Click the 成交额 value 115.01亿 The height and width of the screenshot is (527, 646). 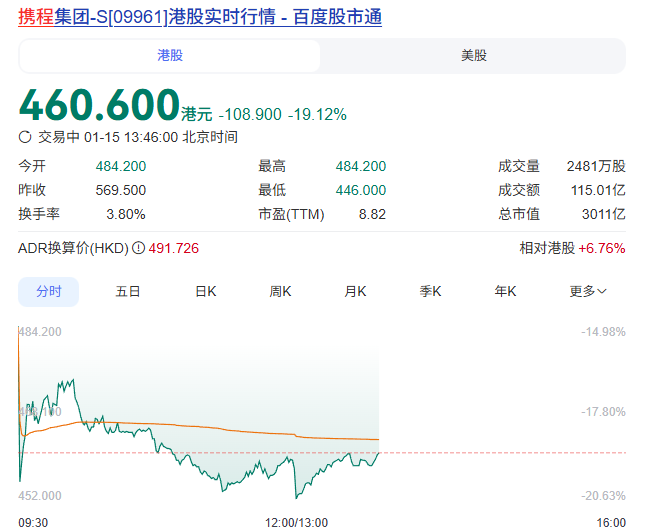(x=598, y=190)
